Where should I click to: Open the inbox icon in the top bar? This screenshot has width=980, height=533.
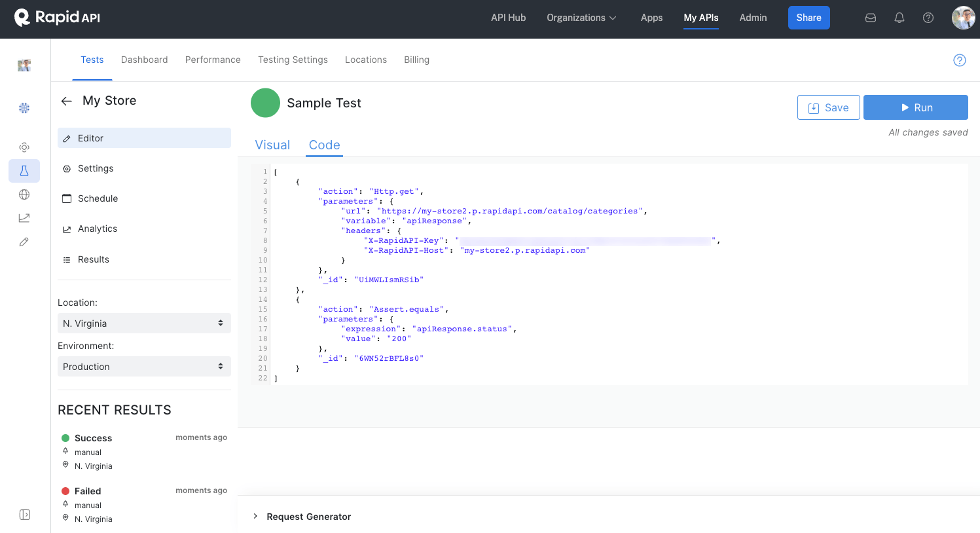[x=871, y=18]
